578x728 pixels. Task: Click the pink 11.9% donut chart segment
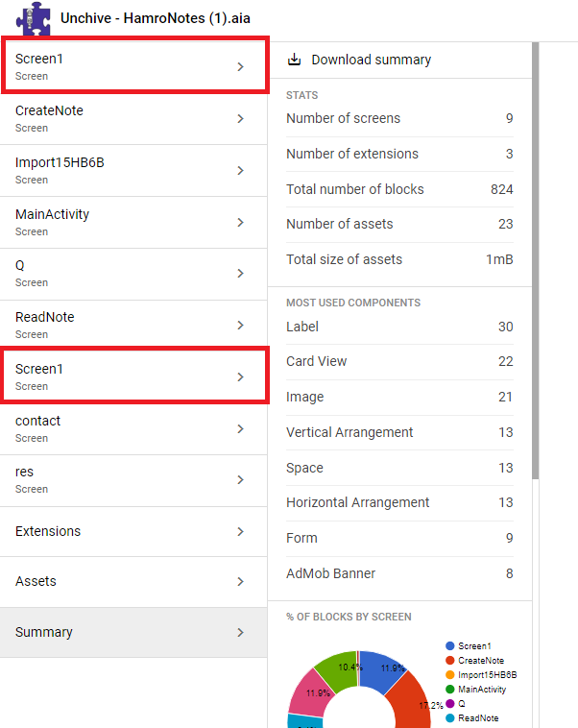pyautogui.click(x=311, y=694)
